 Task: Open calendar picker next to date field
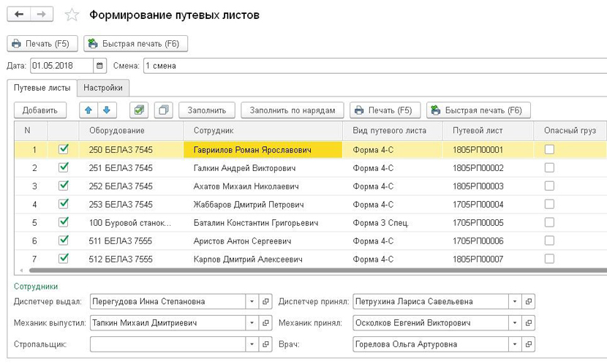[x=99, y=66]
